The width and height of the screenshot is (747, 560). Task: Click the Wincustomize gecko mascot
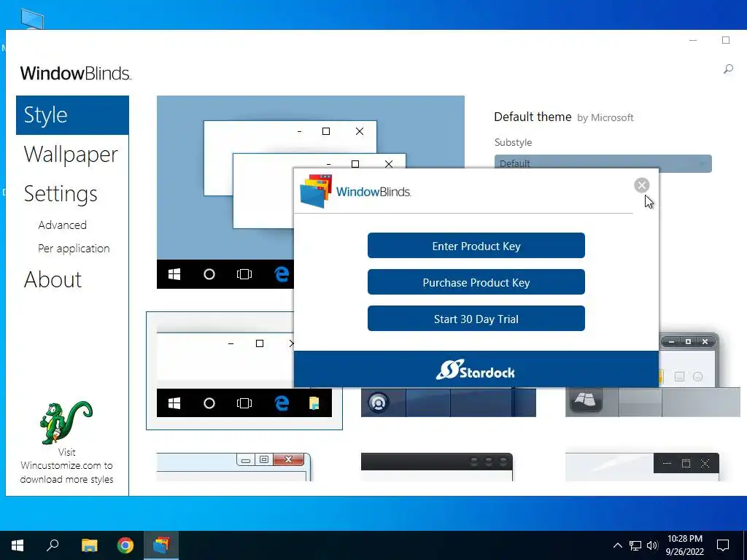[66, 422]
